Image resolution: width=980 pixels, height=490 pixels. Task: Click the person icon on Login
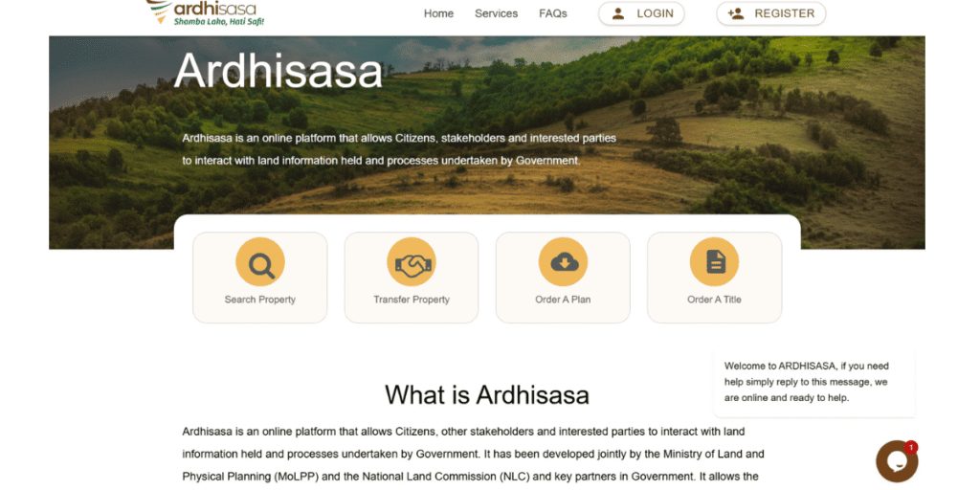618,13
